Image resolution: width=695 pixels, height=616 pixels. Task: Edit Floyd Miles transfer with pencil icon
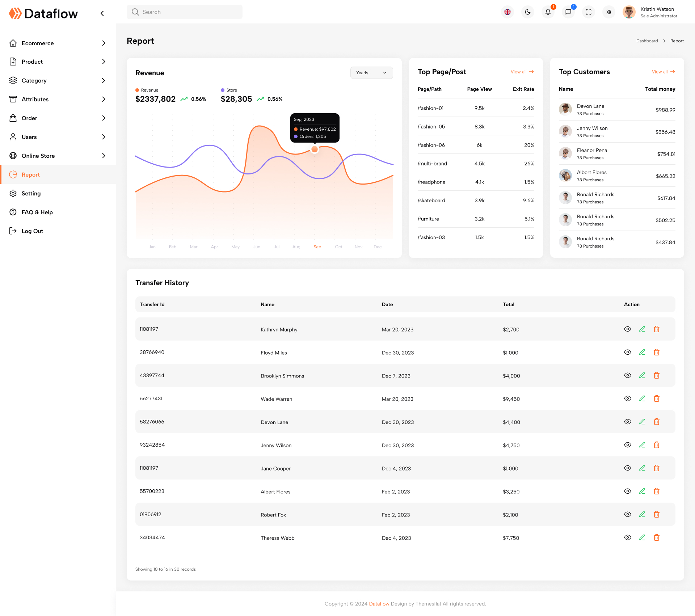tap(642, 352)
